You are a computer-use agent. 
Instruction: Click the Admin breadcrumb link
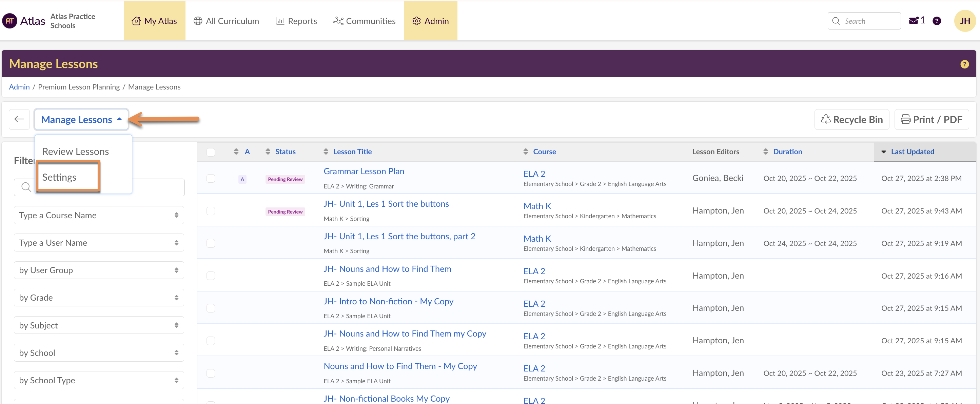(x=19, y=87)
